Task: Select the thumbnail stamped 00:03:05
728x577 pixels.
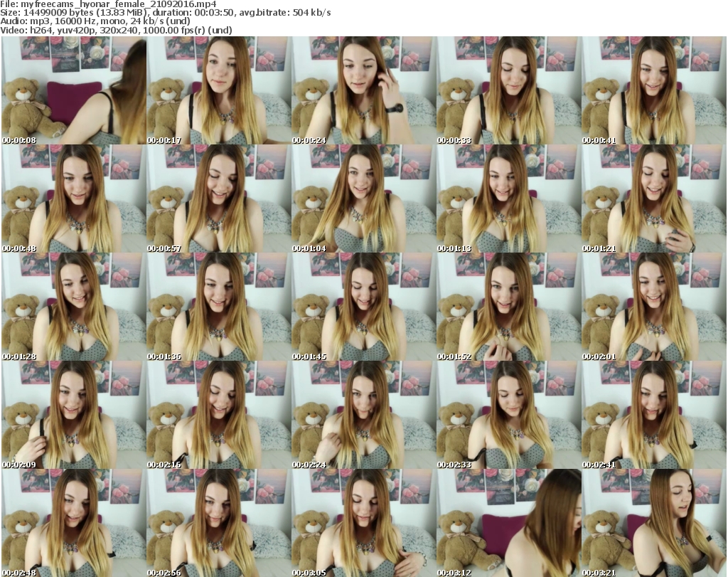Action: tap(364, 523)
